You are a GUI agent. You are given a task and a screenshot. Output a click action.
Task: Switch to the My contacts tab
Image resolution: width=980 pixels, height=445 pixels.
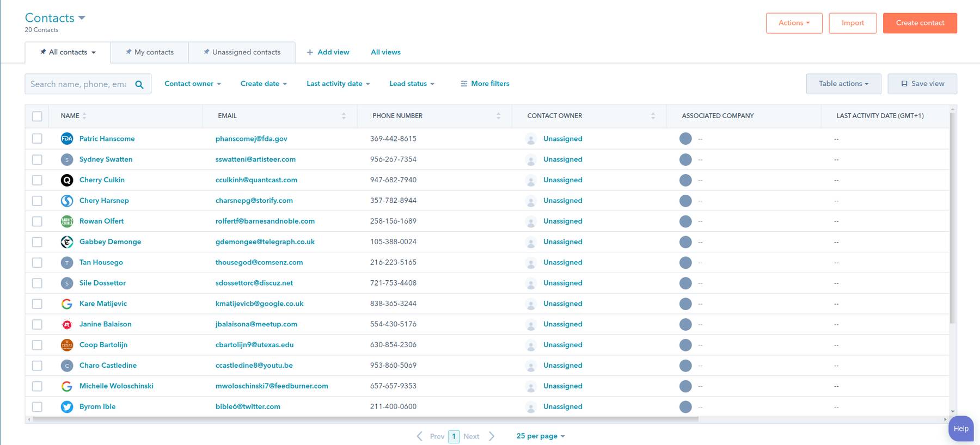pyautogui.click(x=150, y=52)
